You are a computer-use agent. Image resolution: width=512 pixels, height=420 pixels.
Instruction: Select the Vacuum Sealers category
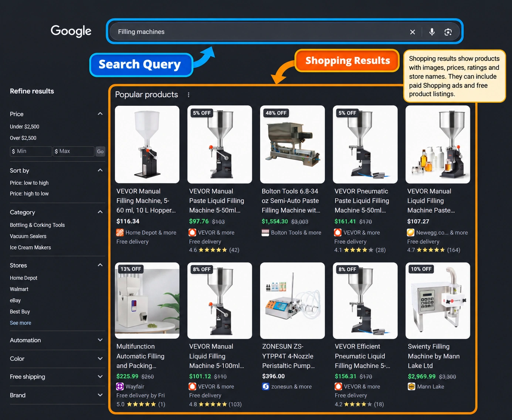coord(28,236)
